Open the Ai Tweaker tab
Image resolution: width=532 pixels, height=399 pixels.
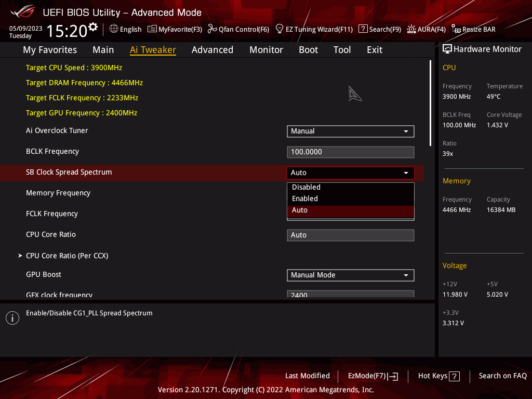pos(153,50)
